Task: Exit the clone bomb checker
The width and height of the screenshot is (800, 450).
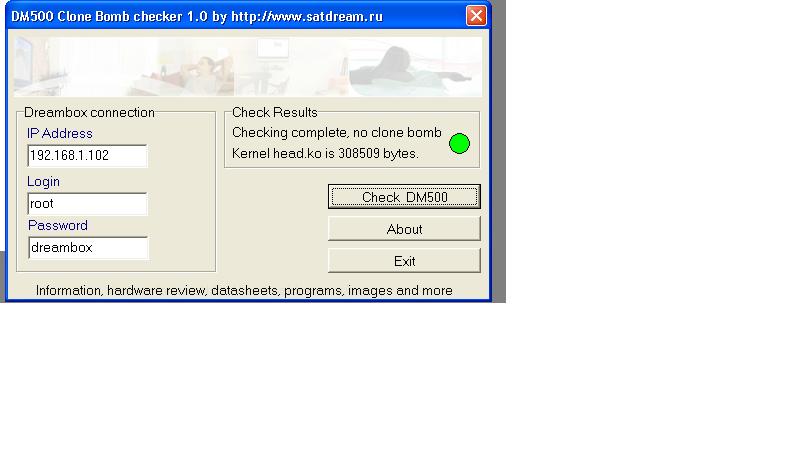Action: tap(404, 261)
